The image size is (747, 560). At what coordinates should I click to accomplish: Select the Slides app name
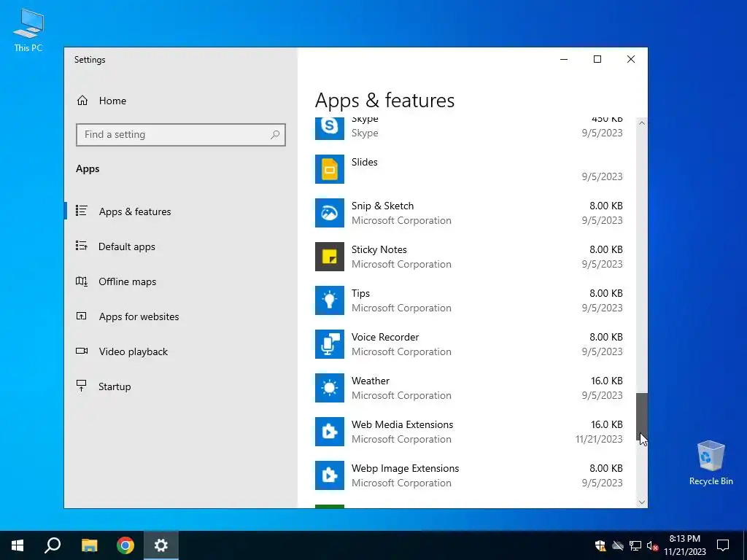(365, 162)
